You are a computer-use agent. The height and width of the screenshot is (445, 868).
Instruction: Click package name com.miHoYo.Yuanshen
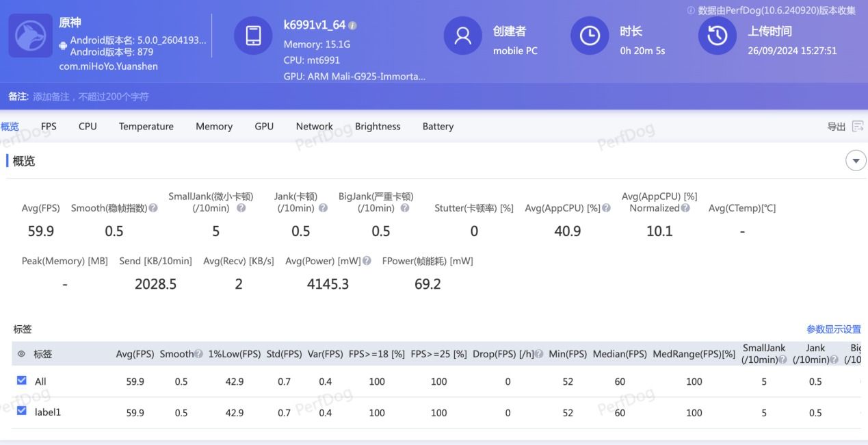(109, 66)
